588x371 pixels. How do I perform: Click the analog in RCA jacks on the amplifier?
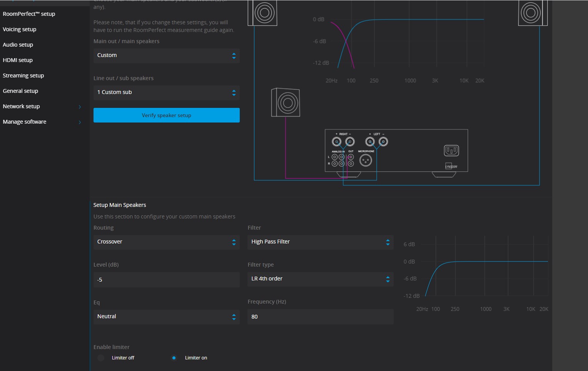338,160
